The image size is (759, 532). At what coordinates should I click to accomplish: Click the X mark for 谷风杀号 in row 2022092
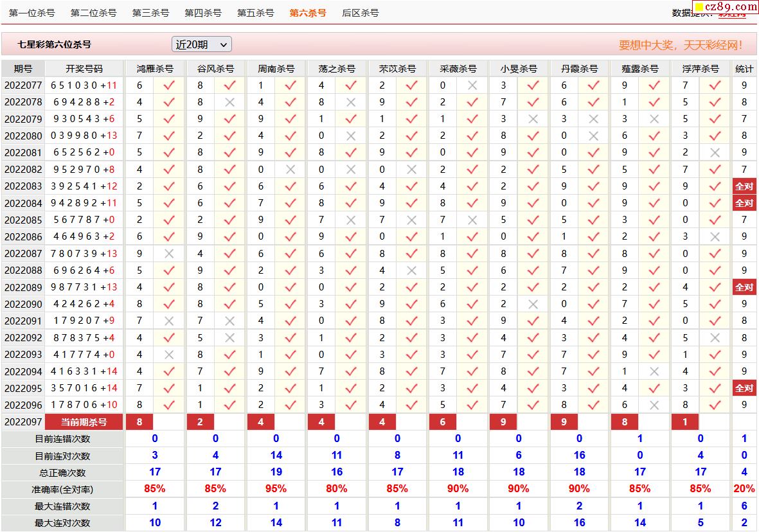230,337
